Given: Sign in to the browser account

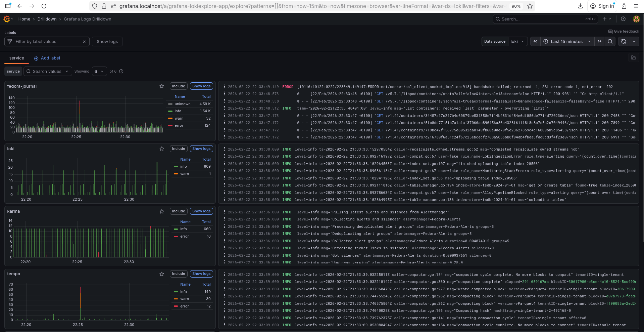Looking at the screenshot, I should coord(602,6).
